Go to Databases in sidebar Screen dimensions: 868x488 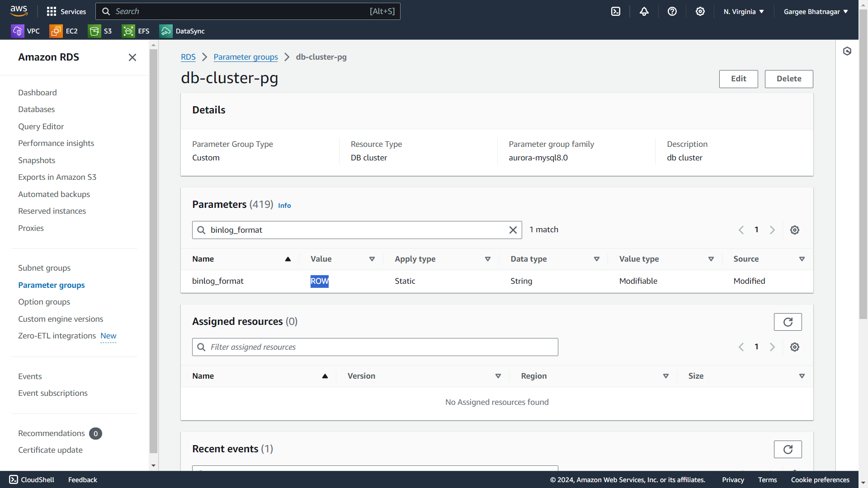(36, 109)
